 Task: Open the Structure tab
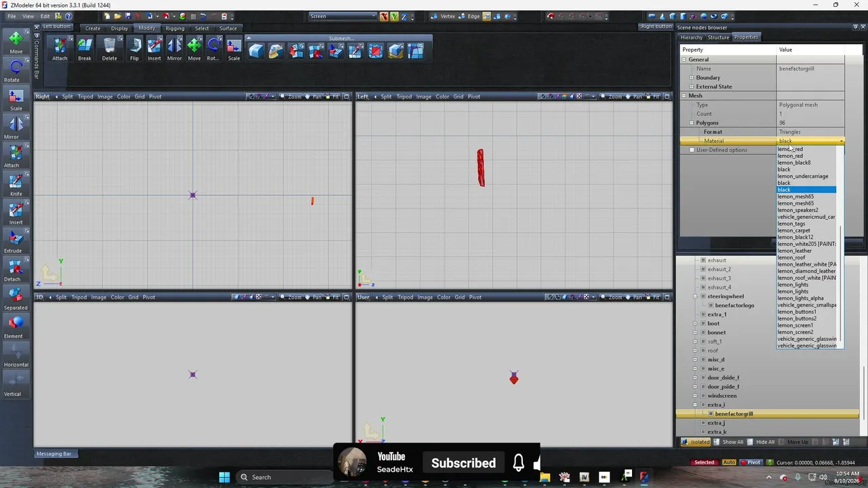(x=718, y=37)
